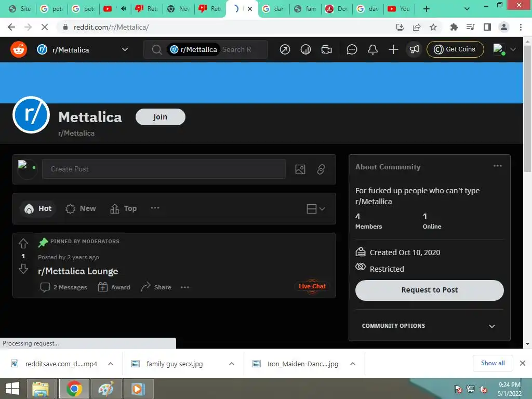This screenshot has height=399, width=532.
Task: Add a link post via link icon
Action: coord(321,169)
